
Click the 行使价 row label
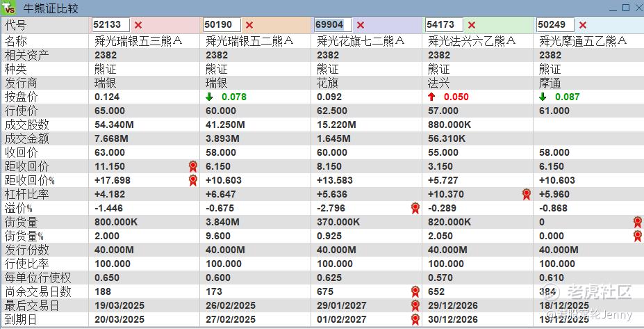21,111
